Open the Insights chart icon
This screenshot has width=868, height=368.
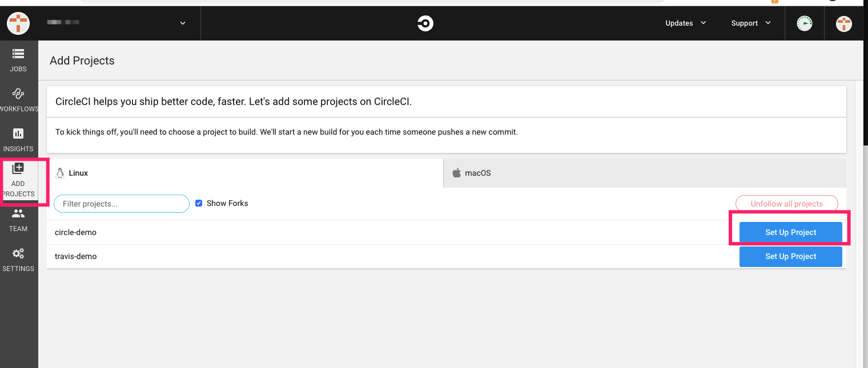pos(18,134)
